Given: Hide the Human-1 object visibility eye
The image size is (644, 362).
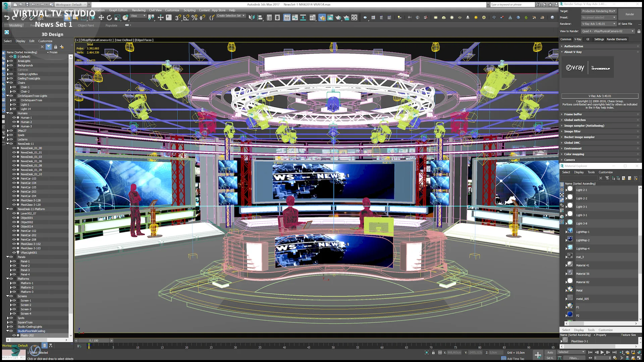Looking at the screenshot, I should (x=14, y=118).
